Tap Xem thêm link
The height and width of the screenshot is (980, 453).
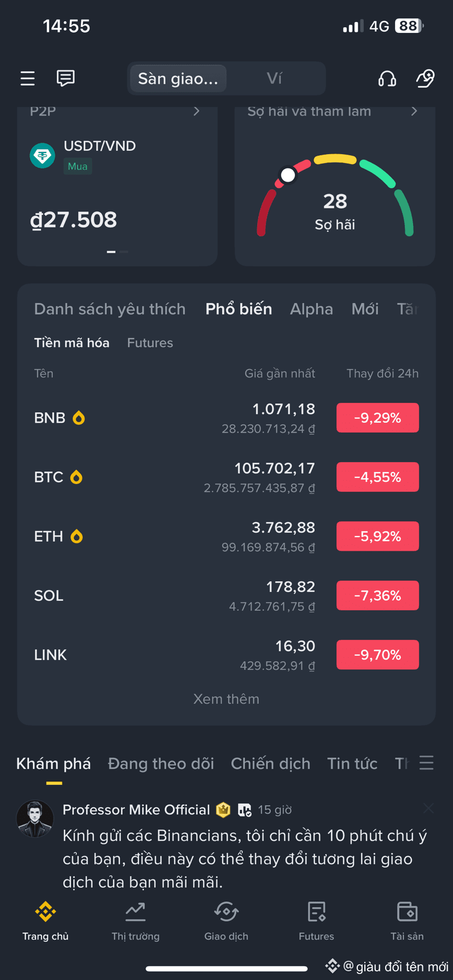pyautogui.click(x=226, y=699)
